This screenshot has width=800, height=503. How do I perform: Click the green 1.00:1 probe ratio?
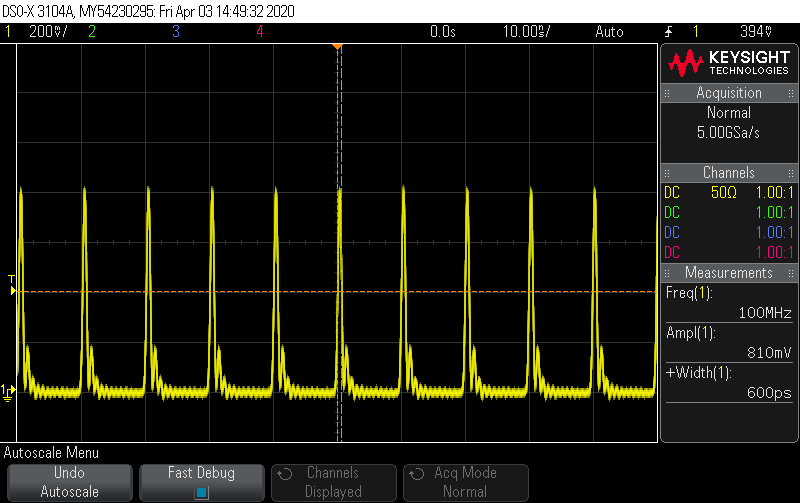774,213
